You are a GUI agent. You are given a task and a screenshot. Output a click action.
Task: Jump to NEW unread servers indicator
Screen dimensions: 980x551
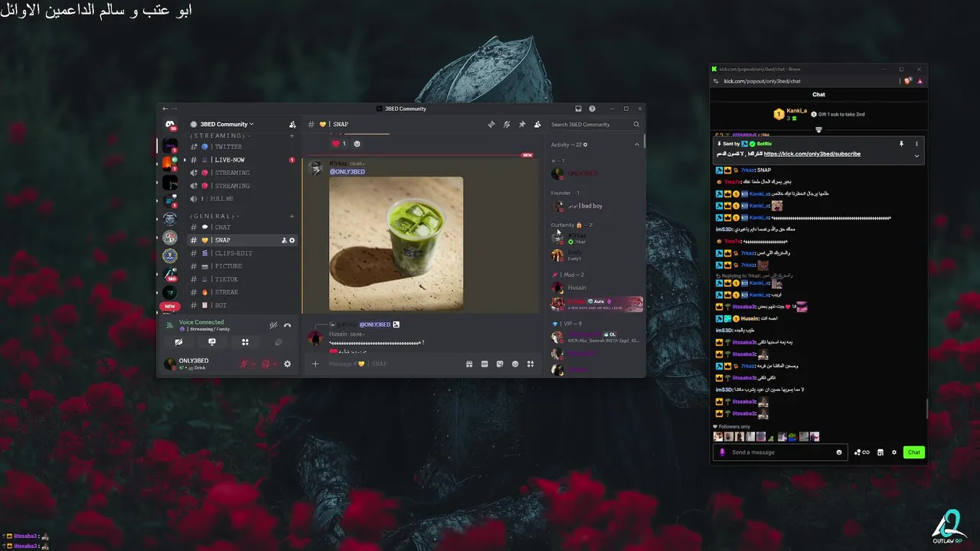pos(170,306)
